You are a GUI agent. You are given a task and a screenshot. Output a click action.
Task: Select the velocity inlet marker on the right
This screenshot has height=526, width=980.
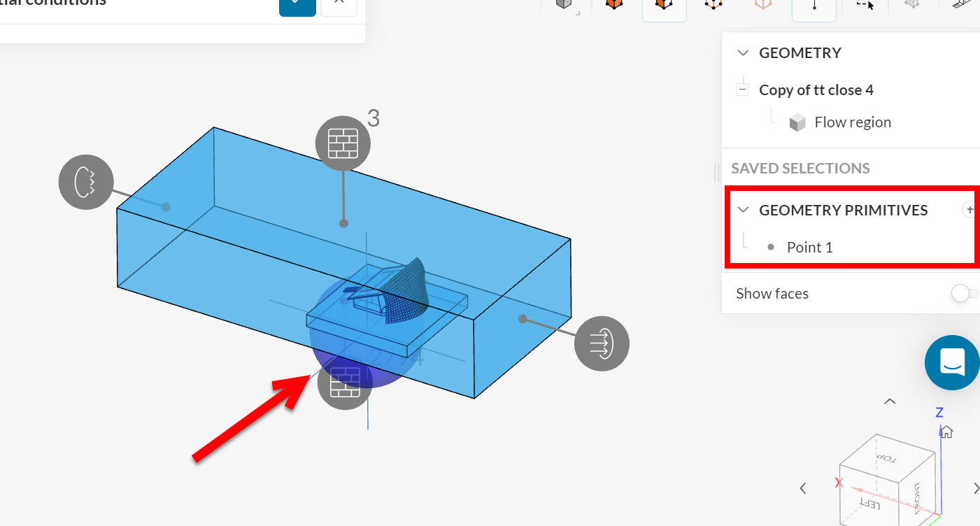coord(602,343)
